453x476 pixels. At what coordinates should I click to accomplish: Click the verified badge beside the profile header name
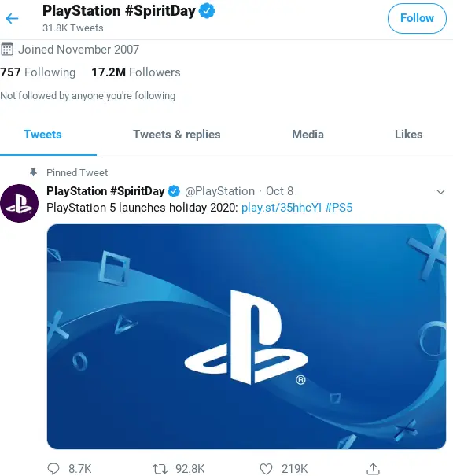207,11
